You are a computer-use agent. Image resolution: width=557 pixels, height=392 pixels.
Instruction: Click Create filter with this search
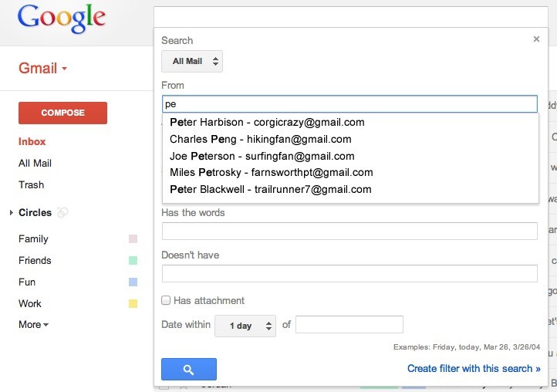tap(474, 369)
